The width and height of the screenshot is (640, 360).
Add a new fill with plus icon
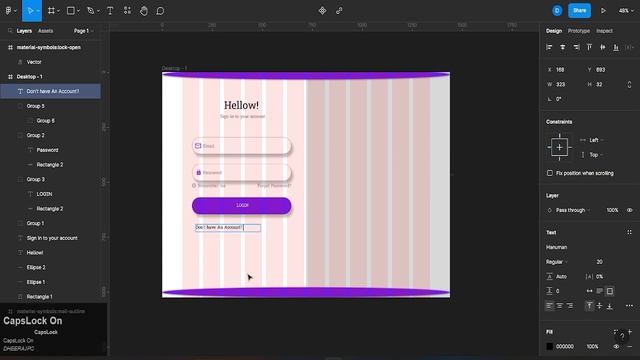(x=630, y=331)
